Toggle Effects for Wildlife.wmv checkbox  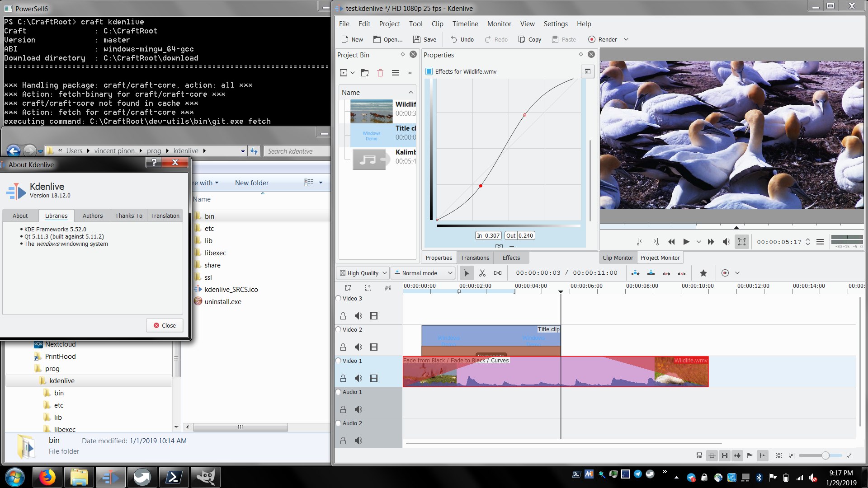point(429,71)
